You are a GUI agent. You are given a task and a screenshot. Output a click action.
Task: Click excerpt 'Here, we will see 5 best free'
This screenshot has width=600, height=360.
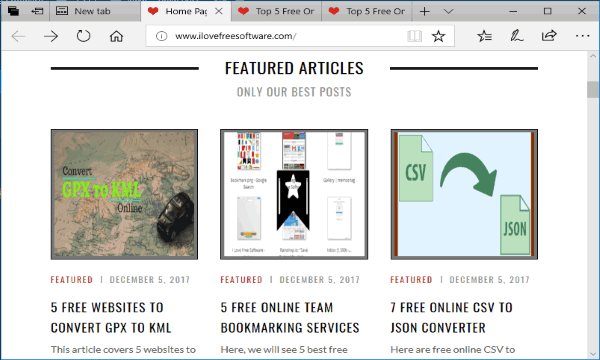[x=284, y=350]
